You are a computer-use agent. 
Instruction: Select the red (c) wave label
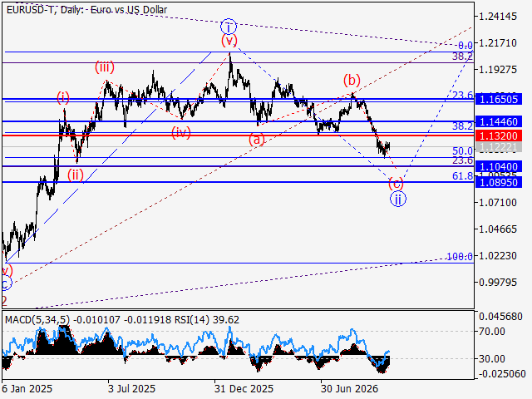396,184
